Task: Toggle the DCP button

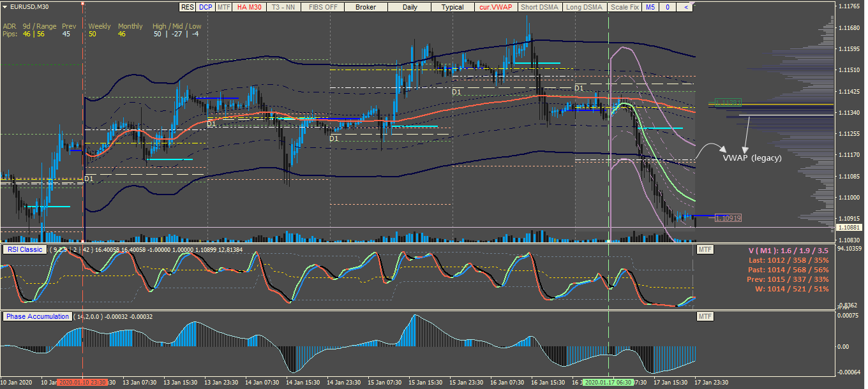Action: click(205, 8)
